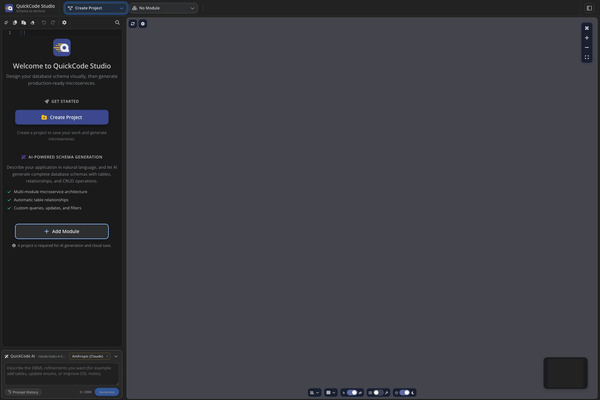This screenshot has width=600, height=400.
Task: Click the 'AI-POWERED SCHEMA GENERATION' label
Action: pyautogui.click(x=65, y=157)
